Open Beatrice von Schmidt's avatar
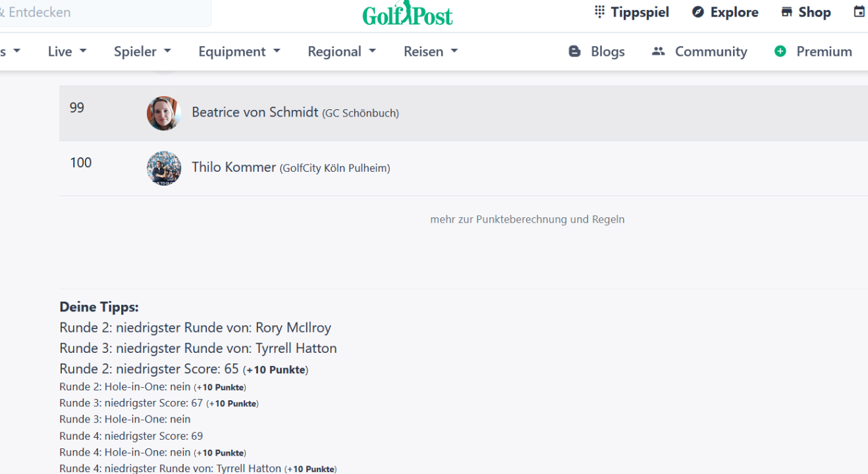Screen dimensions: 868x474 click(x=164, y=113)
